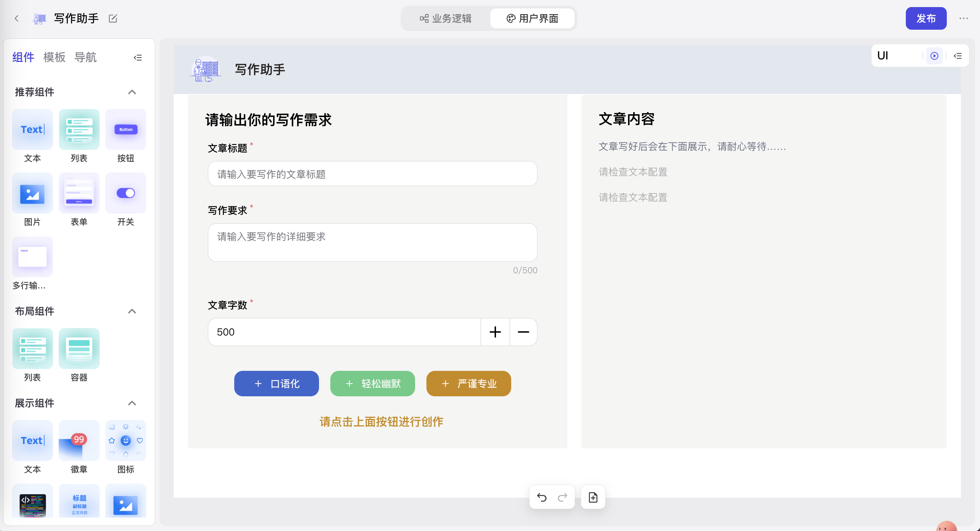Click the preview play icon
This screenshot has width=980, height=531.
tap(934, 56)
